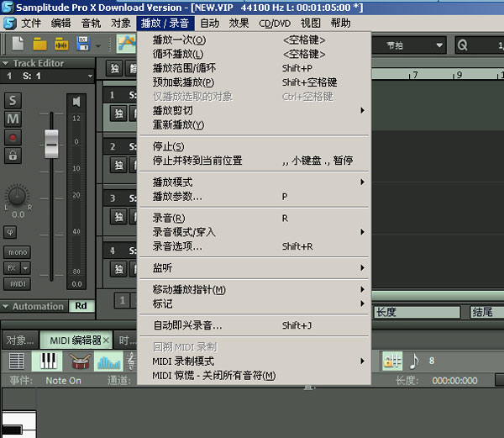Image resolution: width=504 pixels, height=438 pixels.
Task: Toggle the automation curve tool icon
Action: pos(127,44)
